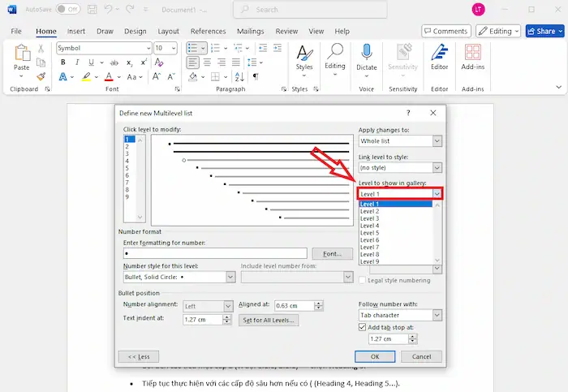Screen dimensions: 568x392
Task: Click the Show/Hide paragraph marks icon
Action: (x=256, y=76)
